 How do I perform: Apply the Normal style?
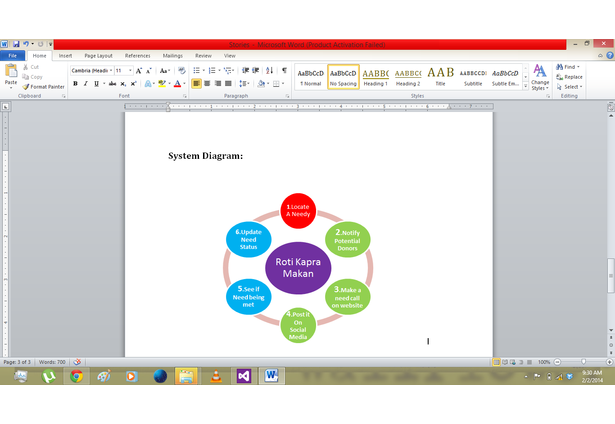pyautogui.click(x=311, y=77)
